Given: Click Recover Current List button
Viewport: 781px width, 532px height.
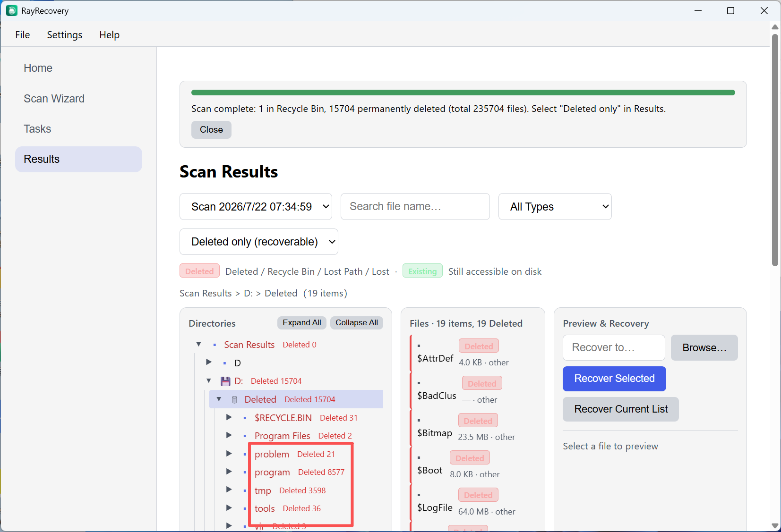Looking at the screenshot, I should [620, 409].
